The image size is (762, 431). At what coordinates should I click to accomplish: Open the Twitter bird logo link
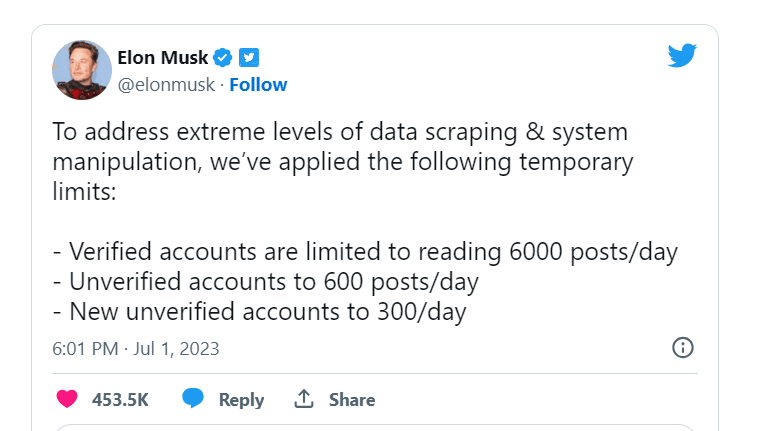pyautogui.click(x=682, y=55)
